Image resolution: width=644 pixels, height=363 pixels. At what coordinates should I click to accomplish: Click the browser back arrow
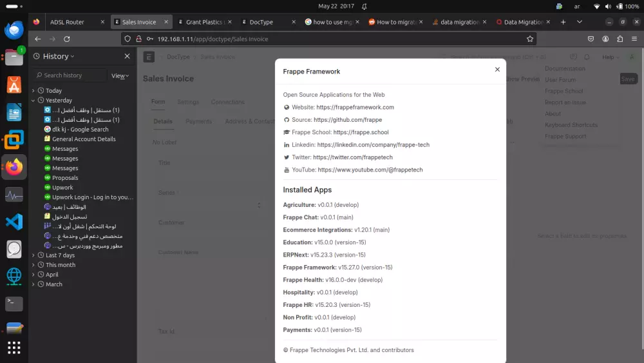tap(38, 39)
